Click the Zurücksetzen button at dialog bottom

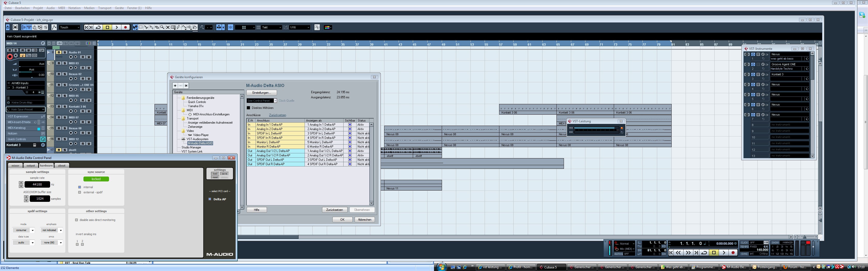pos(334,210)
